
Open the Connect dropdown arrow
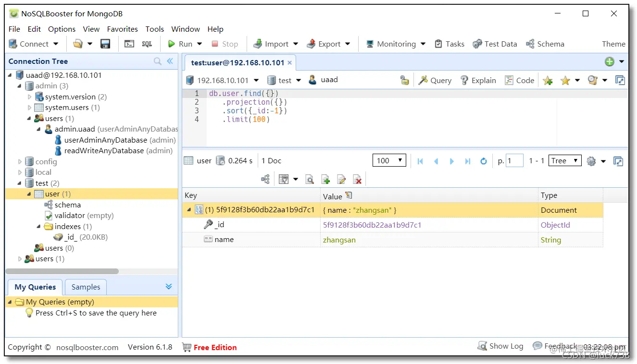coord(56,44)
